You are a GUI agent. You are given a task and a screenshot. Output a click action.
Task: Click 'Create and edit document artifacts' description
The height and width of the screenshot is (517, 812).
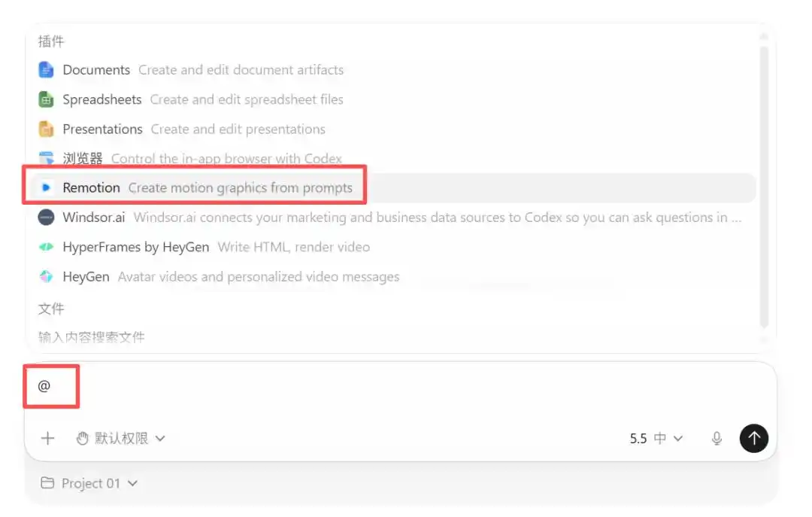(x=241, y=69)
